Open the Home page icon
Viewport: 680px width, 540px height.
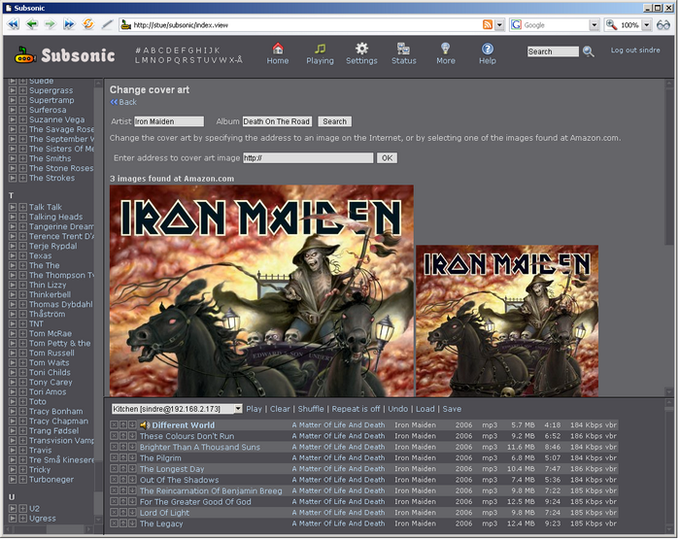point(277,48)
